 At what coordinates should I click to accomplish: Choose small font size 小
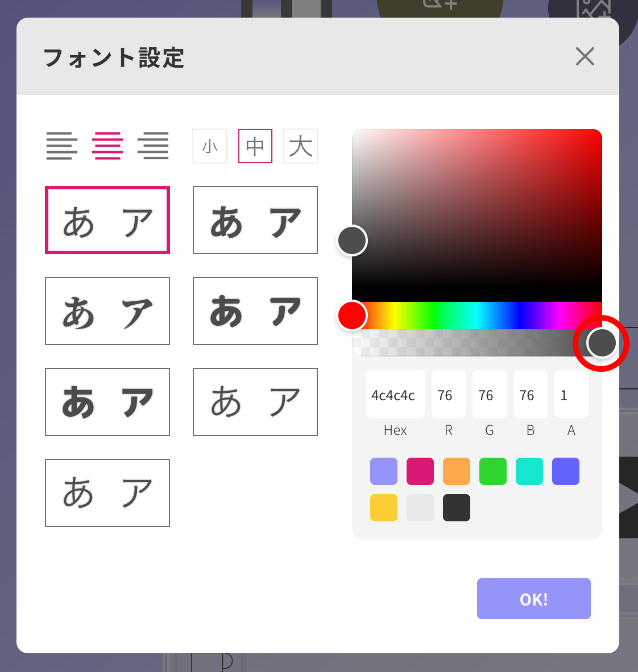point(210,146)
